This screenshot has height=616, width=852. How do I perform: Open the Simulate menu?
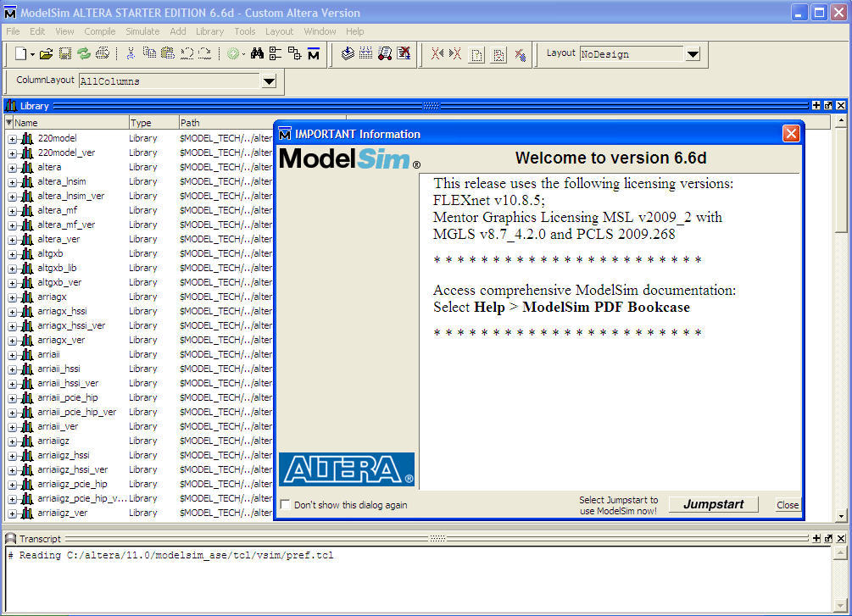[x=142, y=31]
